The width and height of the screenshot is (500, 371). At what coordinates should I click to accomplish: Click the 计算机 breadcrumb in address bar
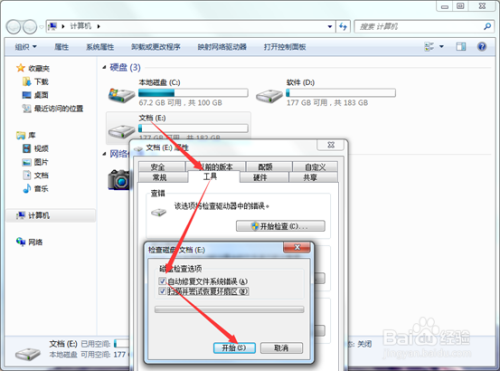pyautogui.click(x=80, y=26)
